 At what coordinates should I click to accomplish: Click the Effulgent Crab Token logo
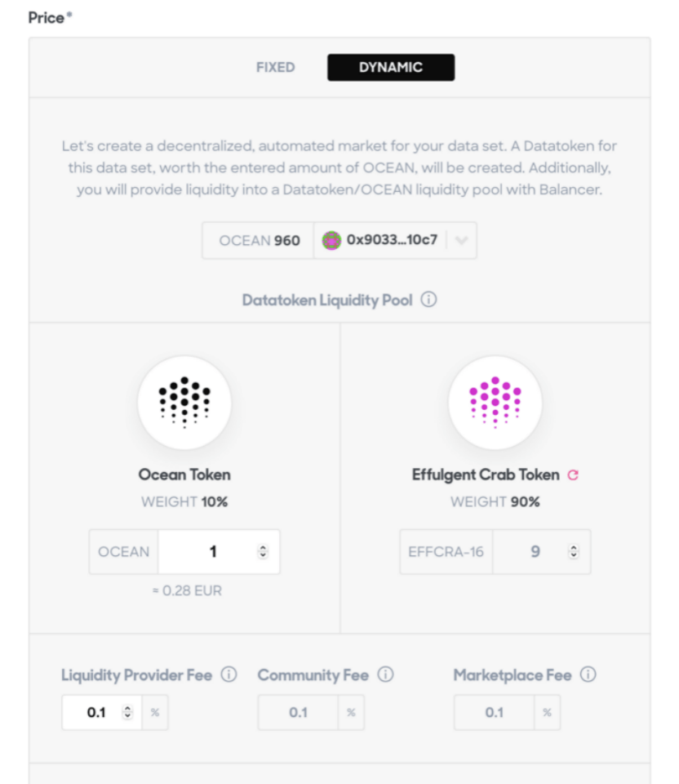pyautogui.click(x=495, y=403)
